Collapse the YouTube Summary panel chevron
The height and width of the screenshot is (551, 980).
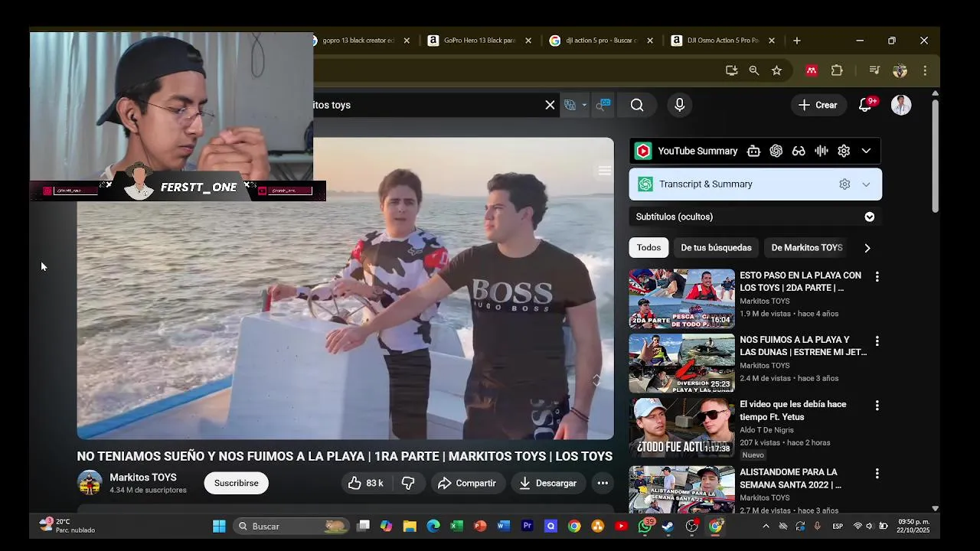(x=866, y=151)
